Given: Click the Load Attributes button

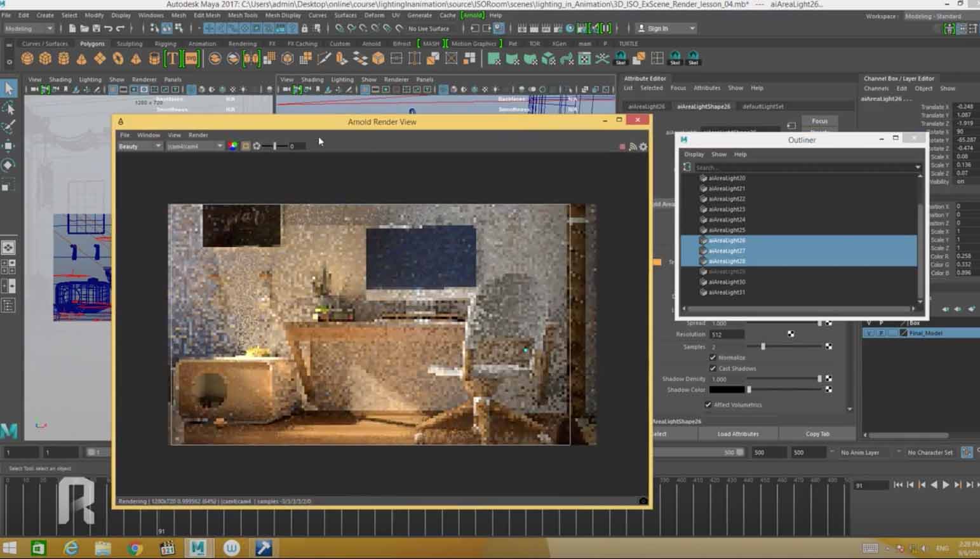Looking at the screenshot, I should click(x=738, y=434).
